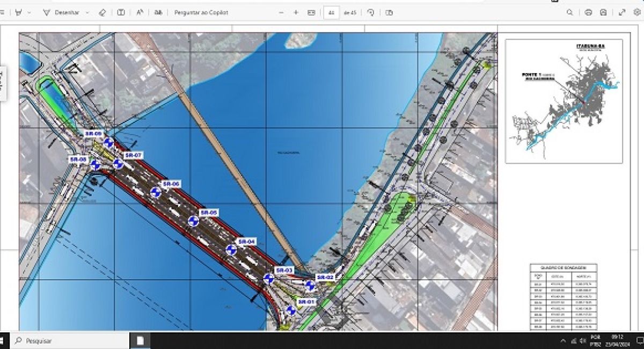Toggle the page view layout icon
Screen dimensions: 644x349
point(389,12)
